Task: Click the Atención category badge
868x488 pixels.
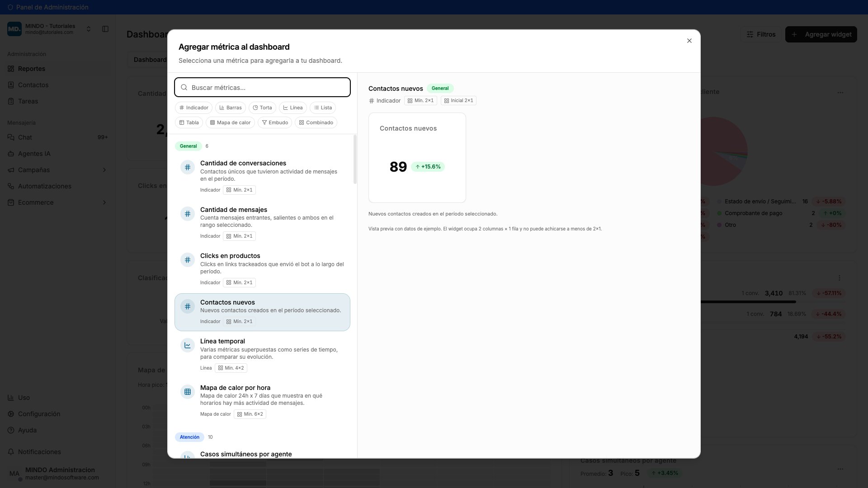Action: [189, 437]
